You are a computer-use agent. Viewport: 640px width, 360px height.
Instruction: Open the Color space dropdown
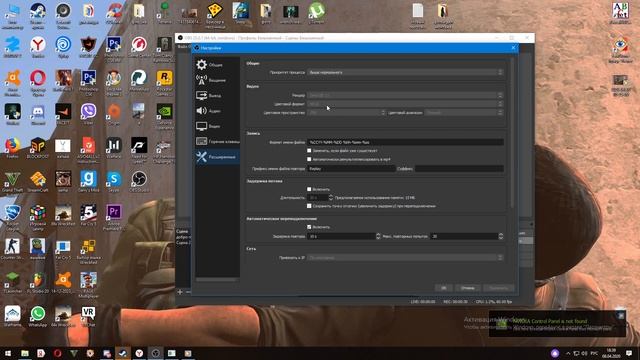tap(346, 112)
